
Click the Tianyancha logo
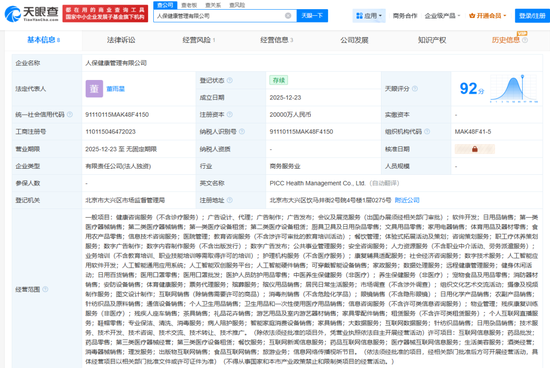pyautogui.click(x=31, y=13)
